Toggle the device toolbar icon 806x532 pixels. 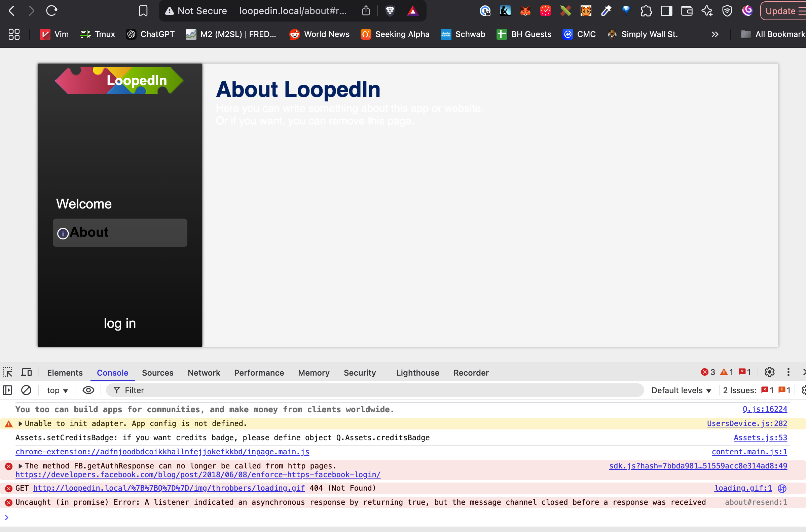click(x=26, y=373)
